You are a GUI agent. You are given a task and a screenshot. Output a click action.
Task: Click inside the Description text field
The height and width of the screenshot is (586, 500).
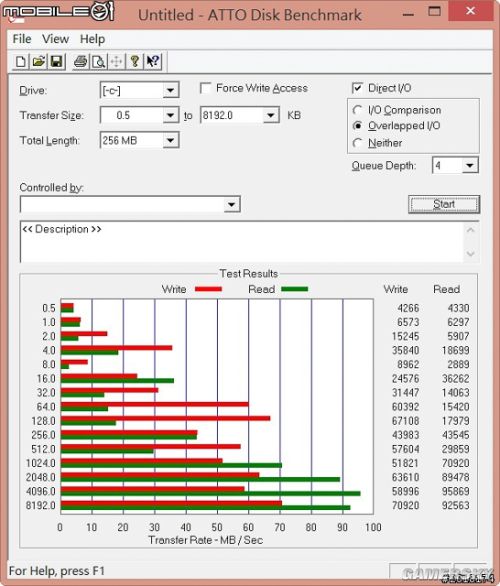242,241
